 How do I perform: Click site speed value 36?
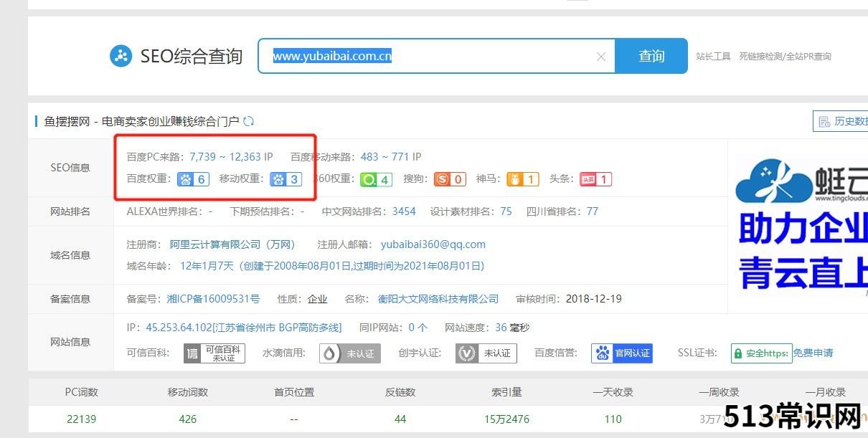click(501, 328)
